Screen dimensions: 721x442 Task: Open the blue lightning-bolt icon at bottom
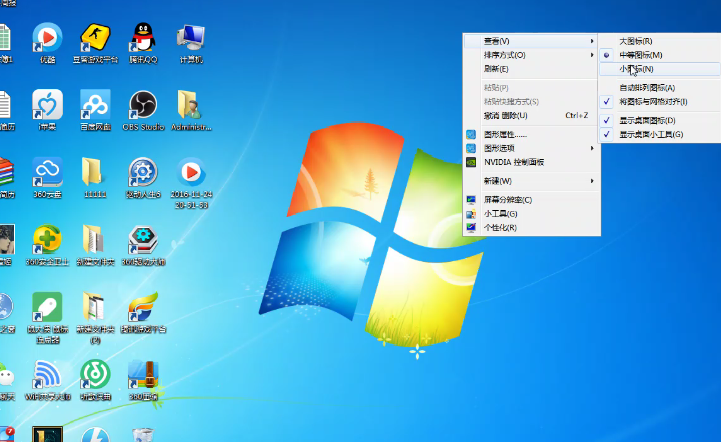[x=95, y=435]
